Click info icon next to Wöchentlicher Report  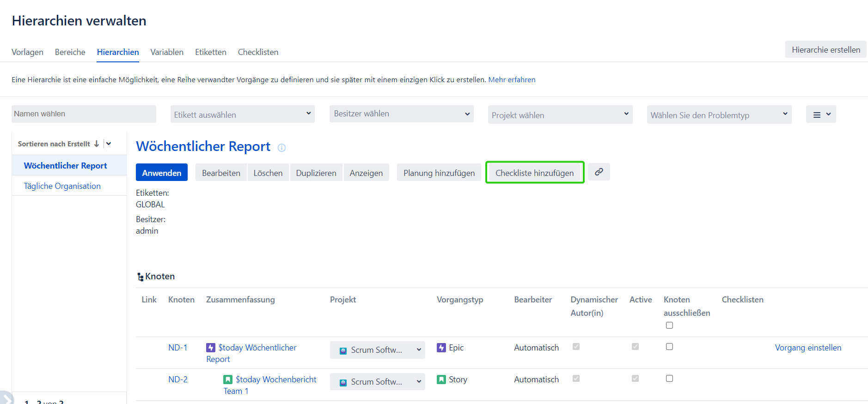(x=281, y=148)
